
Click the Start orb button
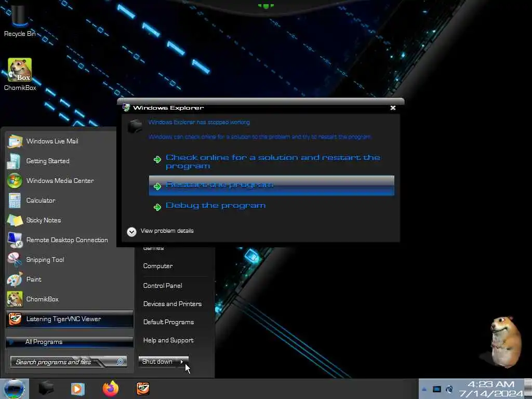coord(15,389)
